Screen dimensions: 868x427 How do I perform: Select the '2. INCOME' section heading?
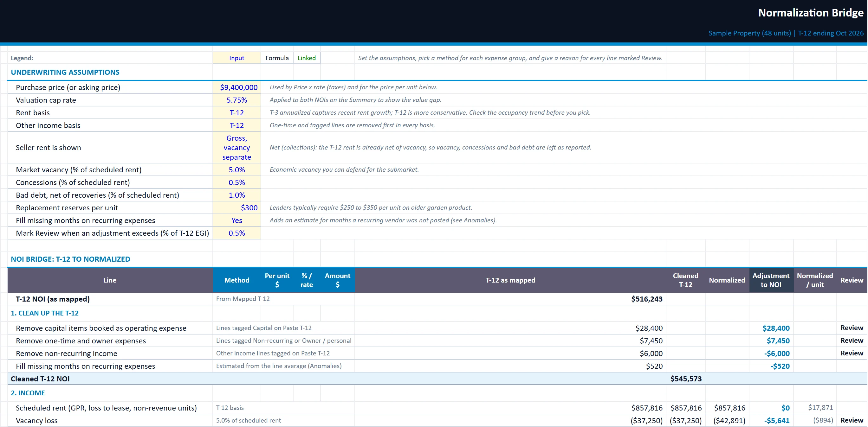(28, 393)
